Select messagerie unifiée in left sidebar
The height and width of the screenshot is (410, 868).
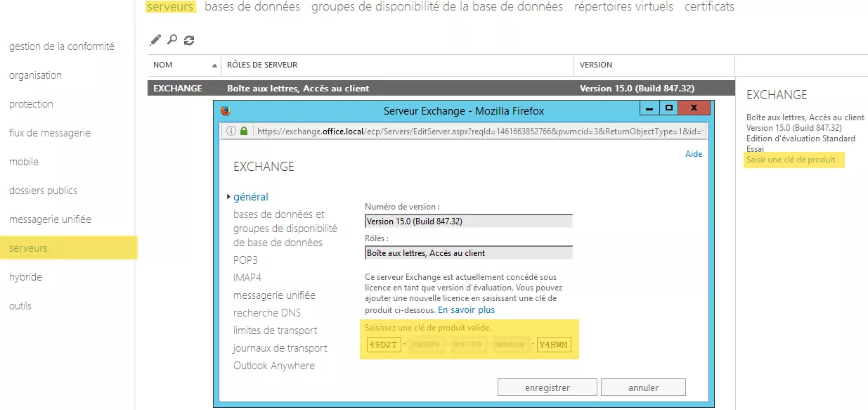50,219
